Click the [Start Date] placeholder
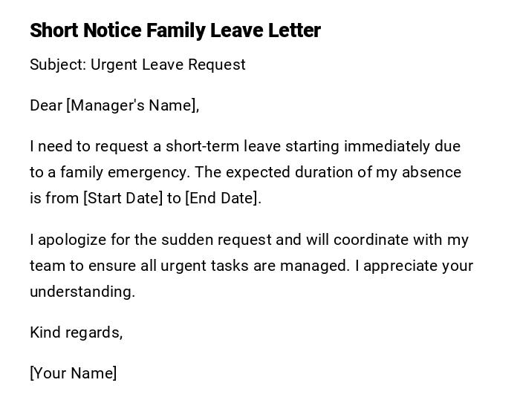 123,198
